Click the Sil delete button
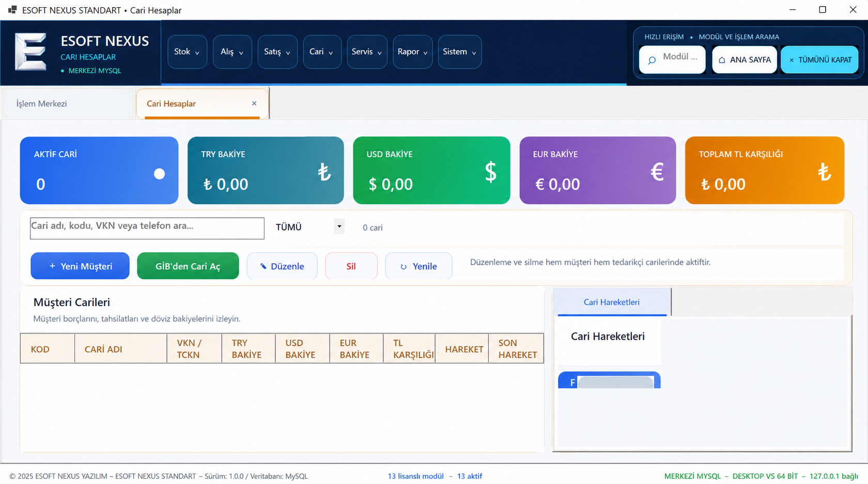The width and height of the screenshot is (868, 484). click(351, 266)
